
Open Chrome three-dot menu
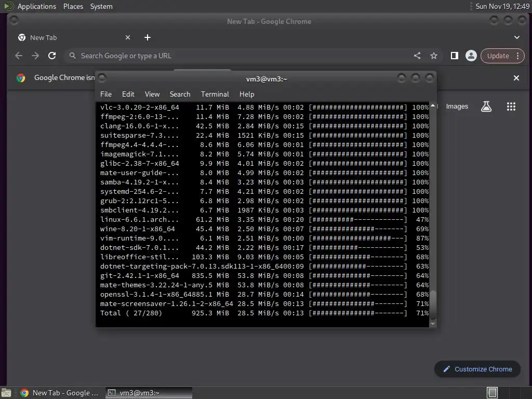tap(518, 56)
